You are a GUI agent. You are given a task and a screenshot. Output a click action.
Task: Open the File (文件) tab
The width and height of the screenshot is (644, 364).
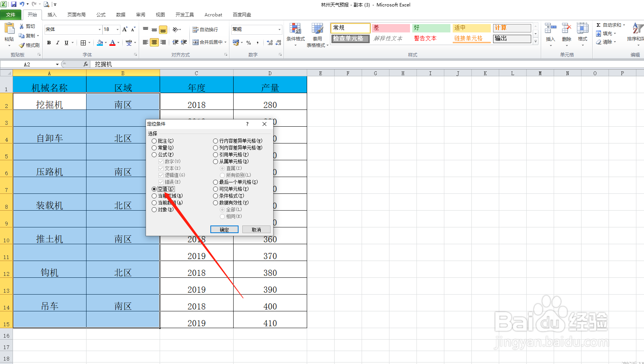[x=11, y=15]
